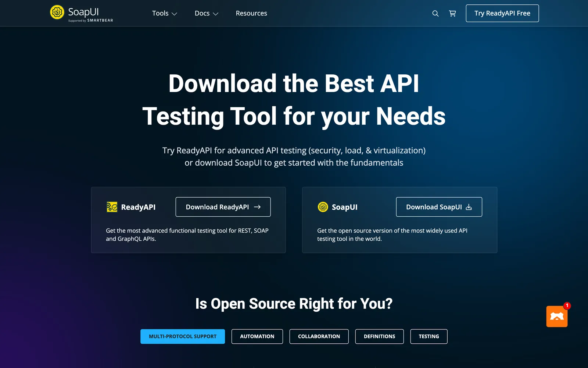Click the SoapUI logo in header
Image resolution: width=588 pixels, height=368 pixels.
[81, 13]
